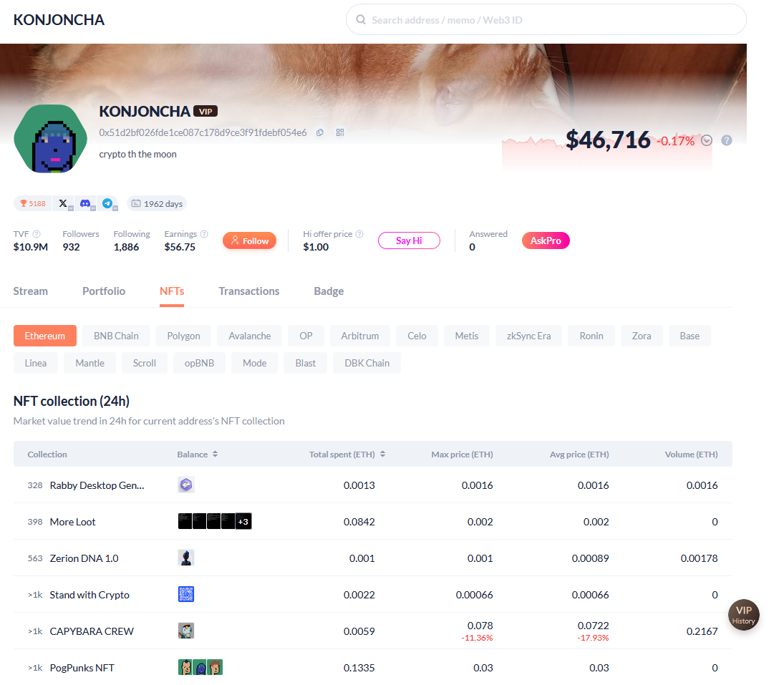Choose the Linea chain filter
Screen dimensions: 784x685
[x=36, y=363]
